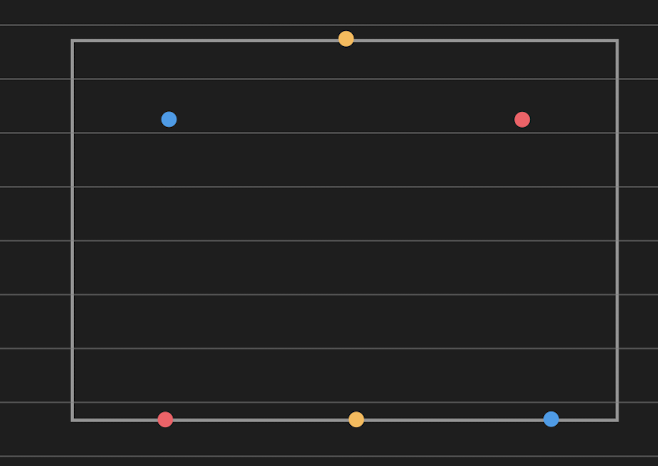
Task: Select the red dot on the bottom edge
Action: tap(165, 419)
